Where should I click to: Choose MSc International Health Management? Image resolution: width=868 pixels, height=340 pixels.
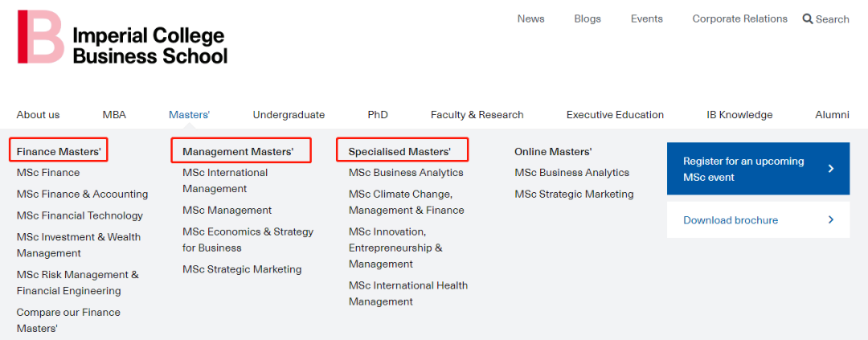[x=408, y=293]
